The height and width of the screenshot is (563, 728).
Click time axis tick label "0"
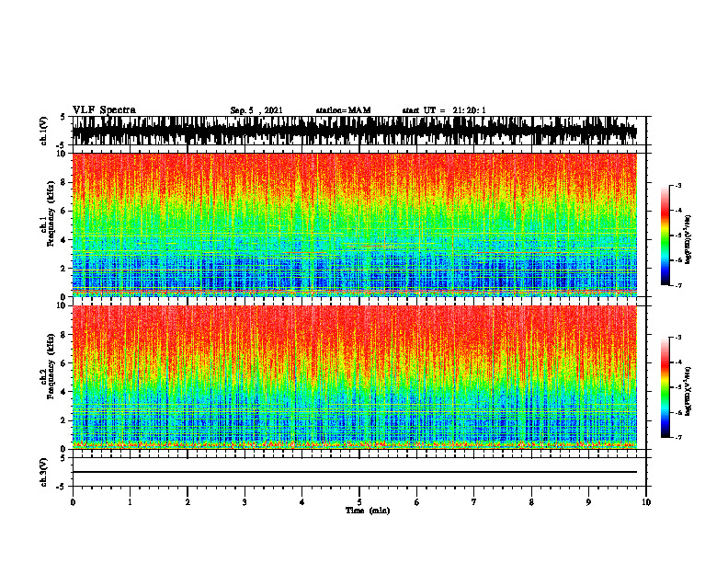tap(73, 502)
